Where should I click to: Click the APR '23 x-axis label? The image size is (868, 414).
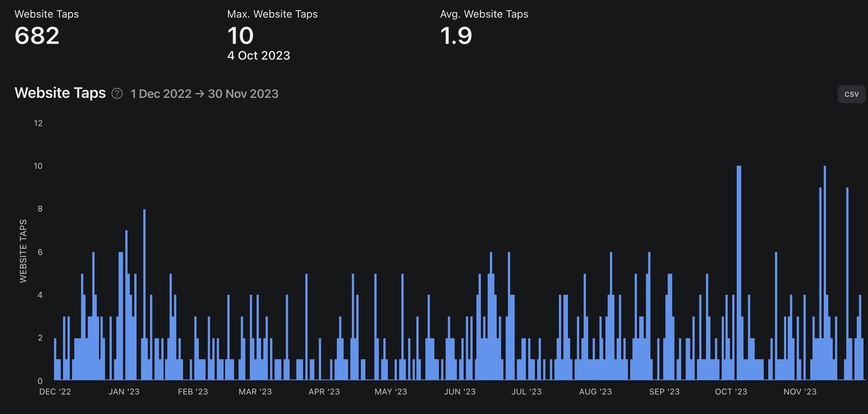click(324, 392)
